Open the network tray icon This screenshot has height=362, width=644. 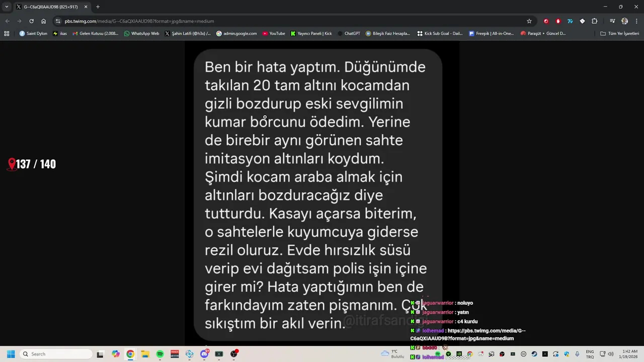[x=603, y=354]
